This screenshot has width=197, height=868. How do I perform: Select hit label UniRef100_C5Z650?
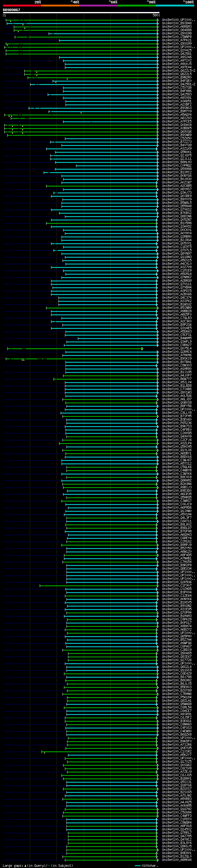pyautogui.click(x=176, y=139)
